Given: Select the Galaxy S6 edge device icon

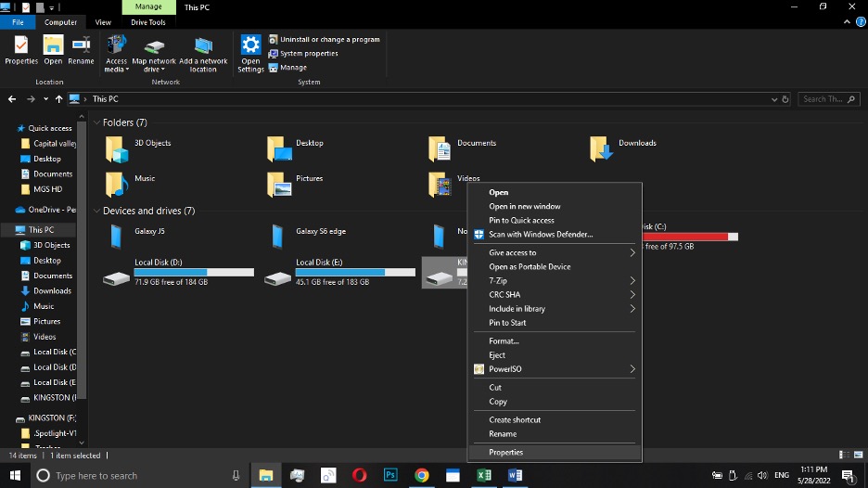Looking at the screenshot, I should [x=278, y=237].
